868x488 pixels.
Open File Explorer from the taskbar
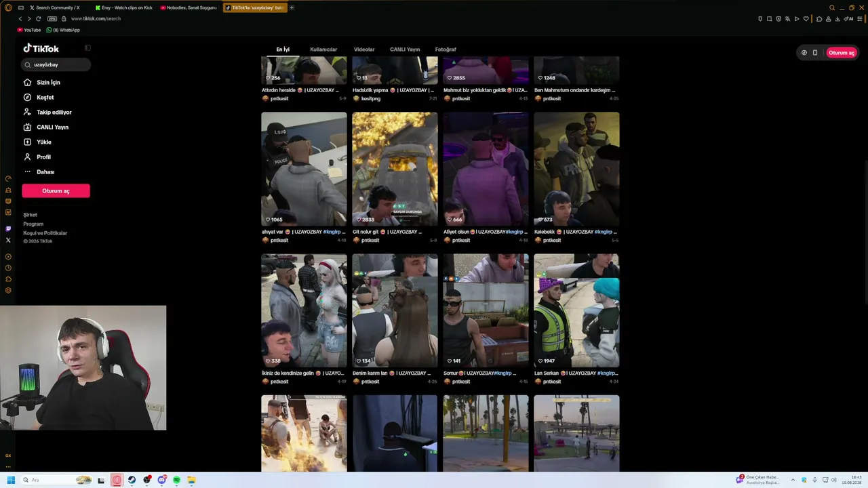tap(191, 480)
